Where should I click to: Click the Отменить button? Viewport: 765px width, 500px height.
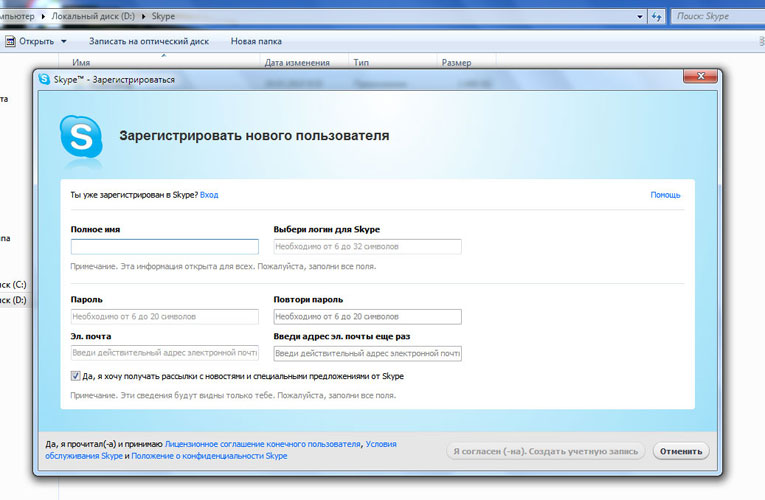(x=681, y=451)
